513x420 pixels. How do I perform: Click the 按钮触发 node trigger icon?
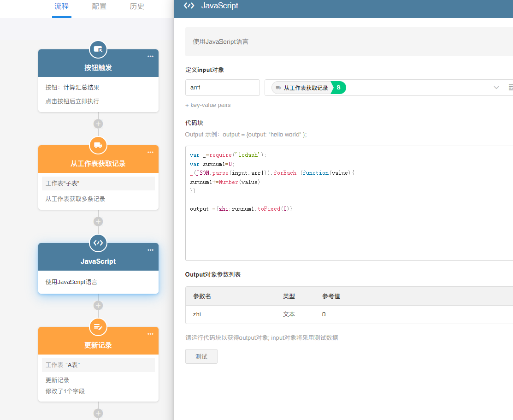[98, 49]
